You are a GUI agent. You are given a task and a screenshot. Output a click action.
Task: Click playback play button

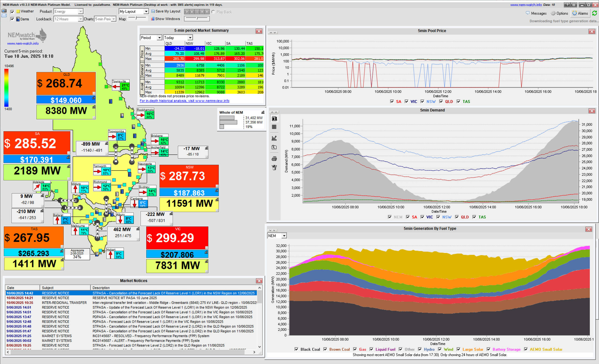(x=187, y=12)
